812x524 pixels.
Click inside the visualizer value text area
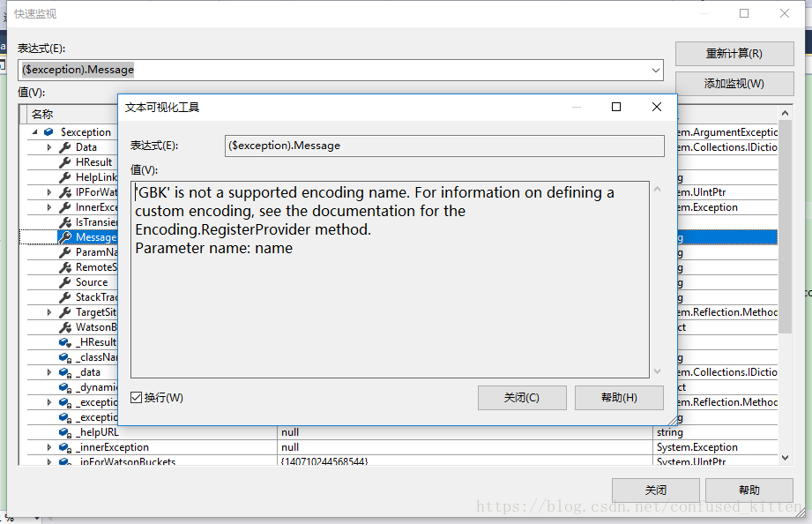(390, 280)
